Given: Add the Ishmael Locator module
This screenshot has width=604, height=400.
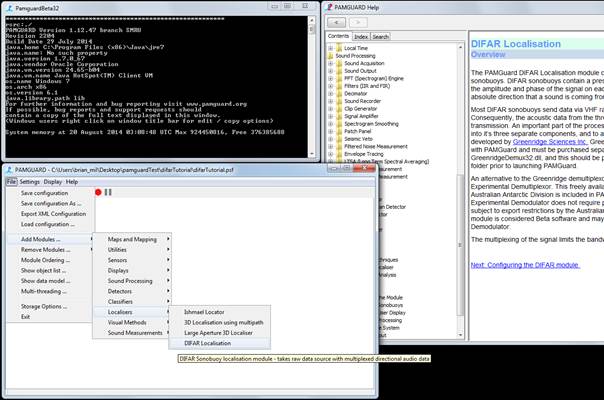Looking at the screenshot, I should click(220, 312).
